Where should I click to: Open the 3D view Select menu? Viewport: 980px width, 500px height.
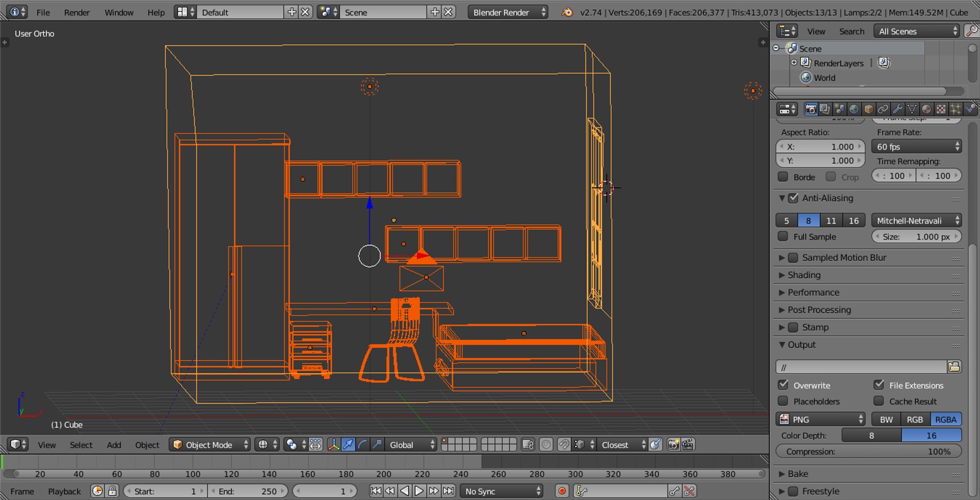pyautogui.click(x=81, y=445)
